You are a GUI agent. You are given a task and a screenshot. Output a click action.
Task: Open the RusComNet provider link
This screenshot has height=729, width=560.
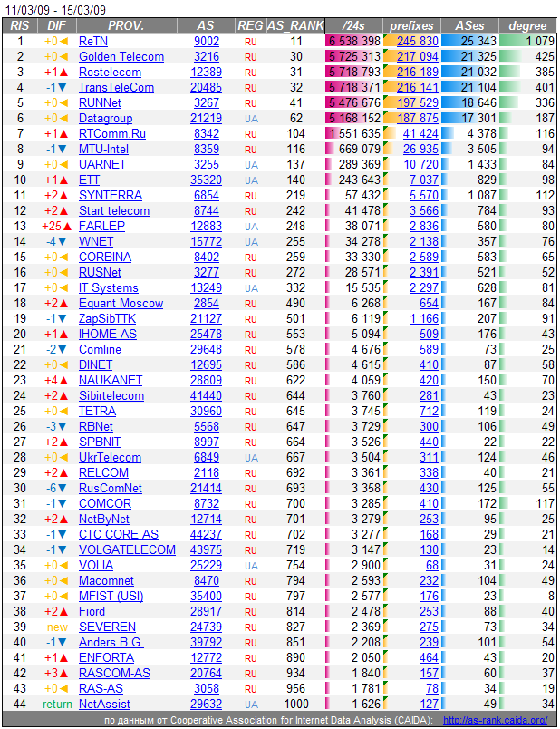coord(111,488)
